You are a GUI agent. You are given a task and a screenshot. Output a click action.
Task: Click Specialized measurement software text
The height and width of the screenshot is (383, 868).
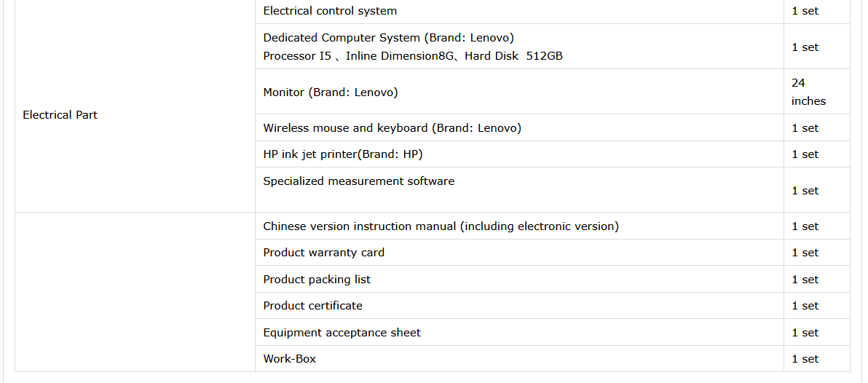pyautogui.click(x=358, y=181)
